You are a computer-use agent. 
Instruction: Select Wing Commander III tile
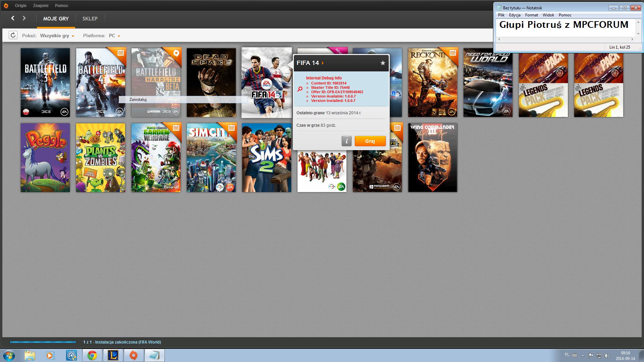(433, 158)
